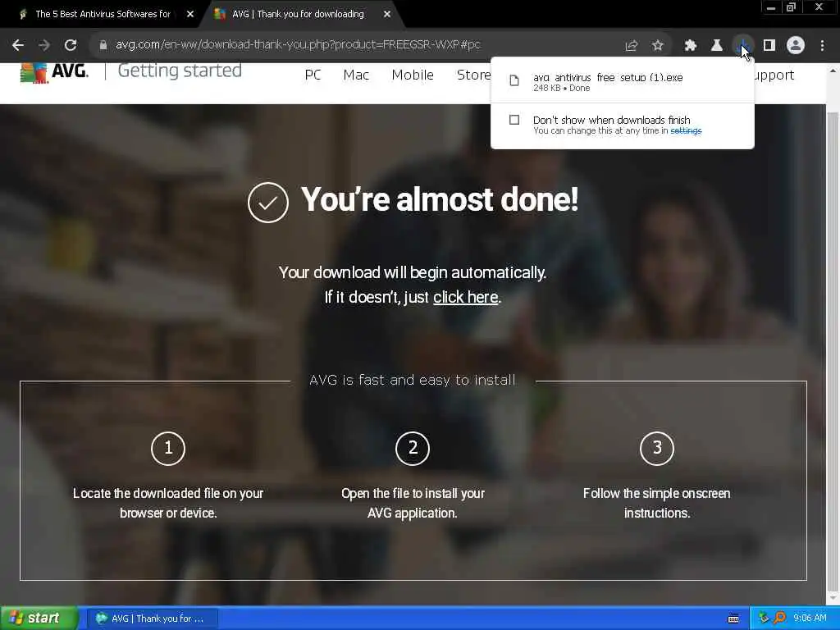Click the taskbar clock showing 9:06 AM
The height and width of the screenshot is (630, 840).
[810, 619]
